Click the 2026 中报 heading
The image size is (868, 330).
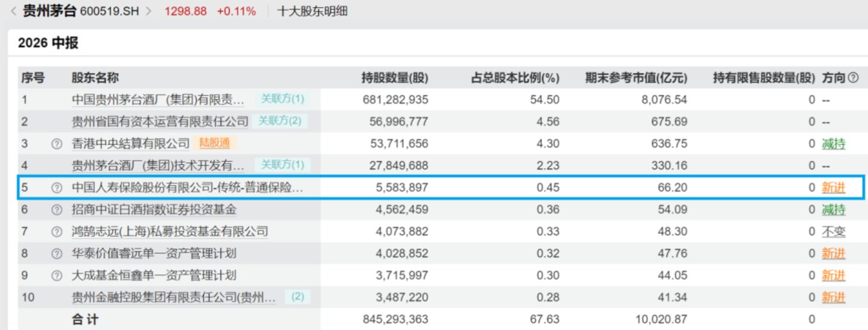(48, 44)
